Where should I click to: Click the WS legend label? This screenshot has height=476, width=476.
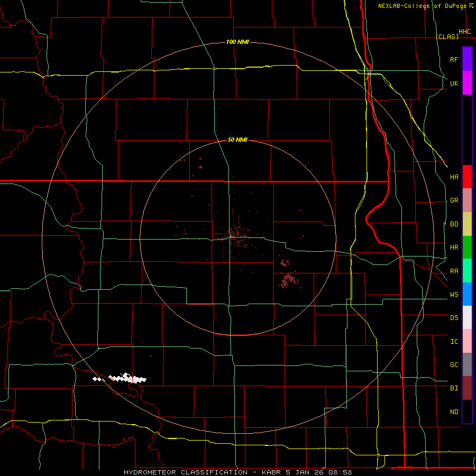[454, 295]
